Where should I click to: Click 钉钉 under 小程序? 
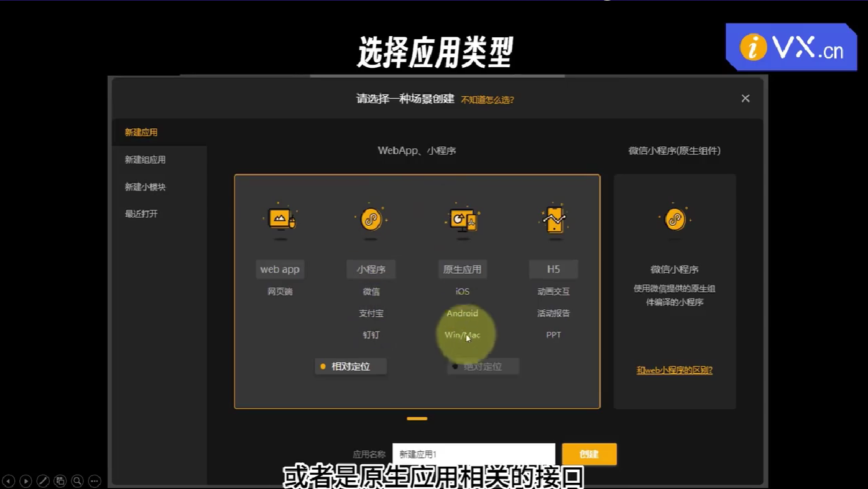pos(371,335)
